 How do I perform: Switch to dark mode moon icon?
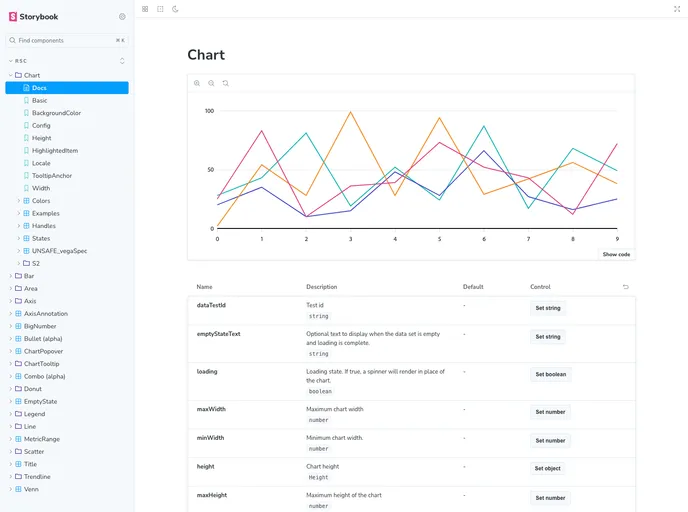click(175, 9)
